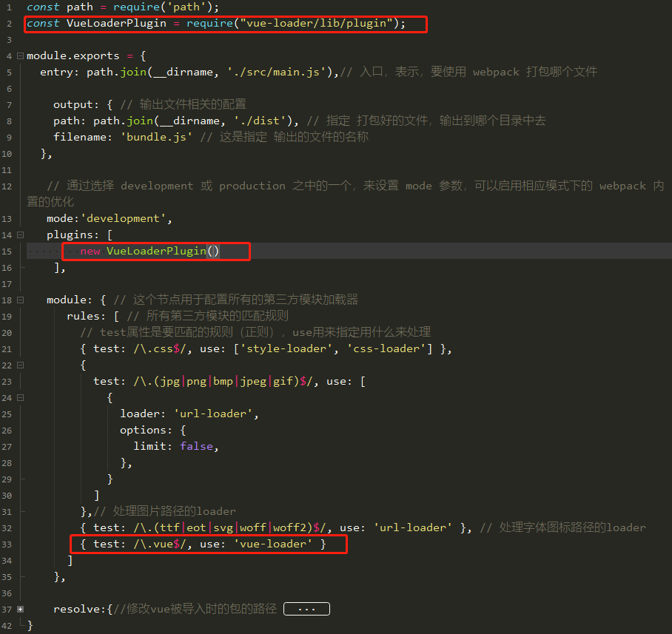Click the 'bundle.js' filename string
The width and height of the screenshot is (672, 634).
[156, 137]
